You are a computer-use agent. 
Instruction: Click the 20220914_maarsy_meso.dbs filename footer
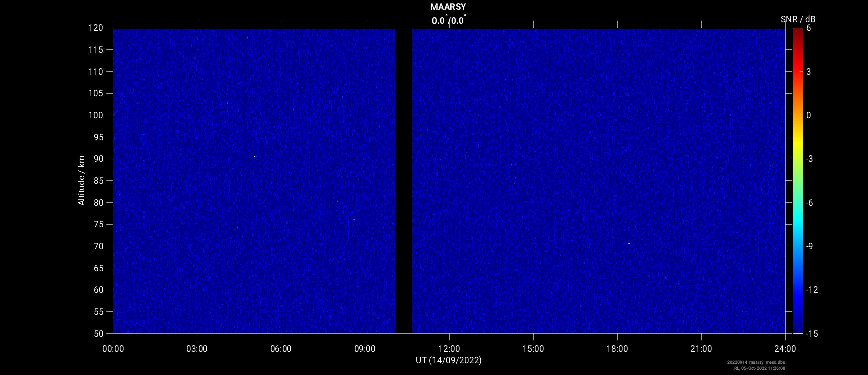[x=756, y=363]
